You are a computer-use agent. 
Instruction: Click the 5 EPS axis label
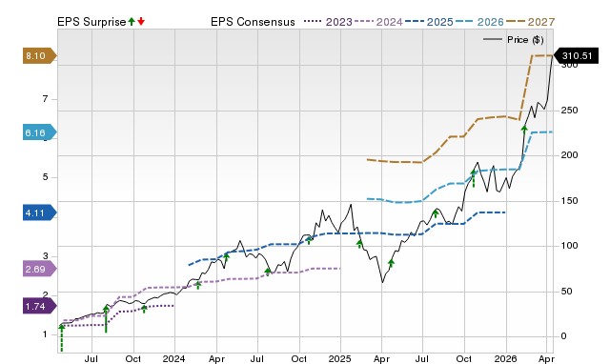(46, 177)
